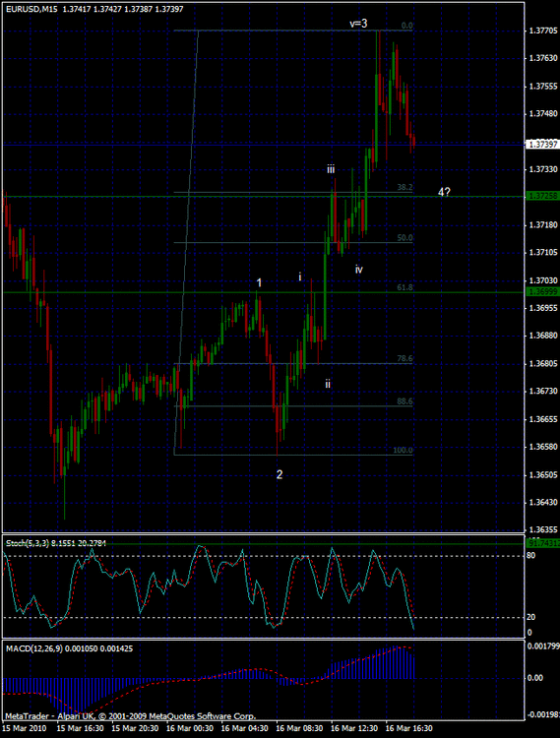The image size is (560, 738).
Task: Click the wave label iv
Action: click(358, 270)
